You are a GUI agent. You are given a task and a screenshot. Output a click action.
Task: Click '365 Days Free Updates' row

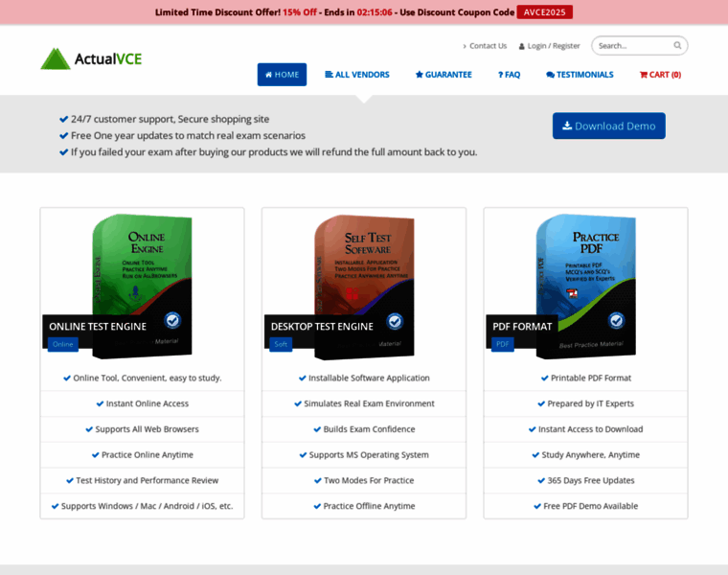[x=586, y=480]
